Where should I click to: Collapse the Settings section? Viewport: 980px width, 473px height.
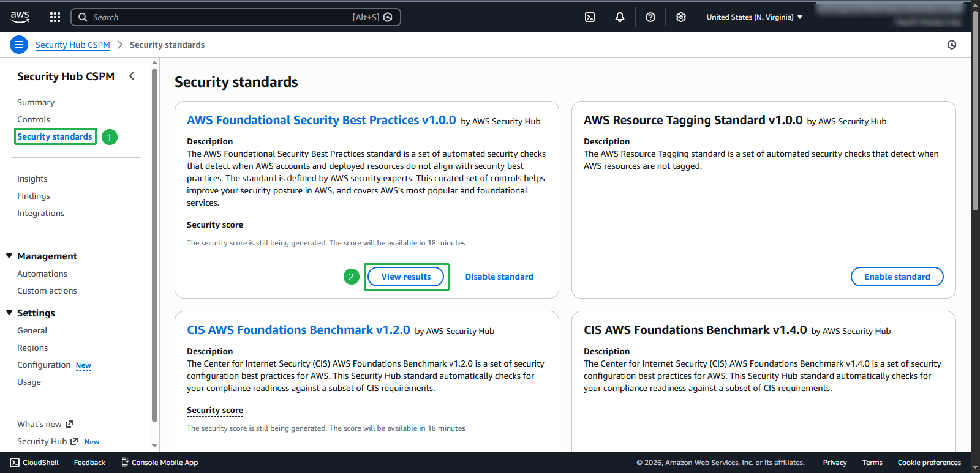(x=9, y=313)
